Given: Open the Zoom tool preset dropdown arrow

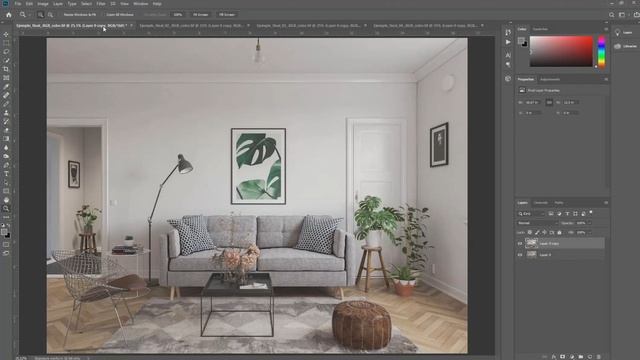Looking at the screenshot, I should point(29,15).
